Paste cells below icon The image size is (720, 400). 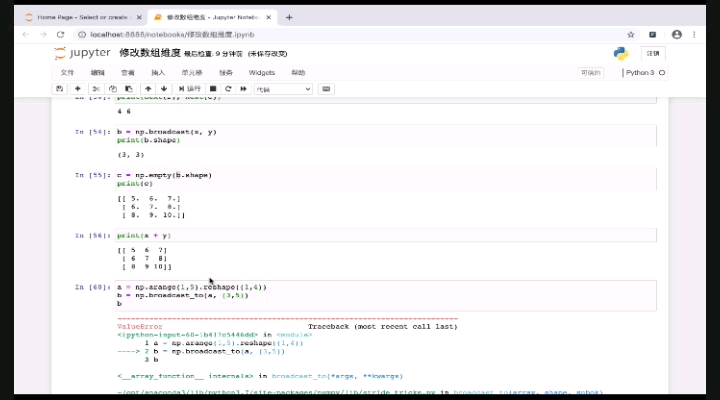tap(129, 89)
